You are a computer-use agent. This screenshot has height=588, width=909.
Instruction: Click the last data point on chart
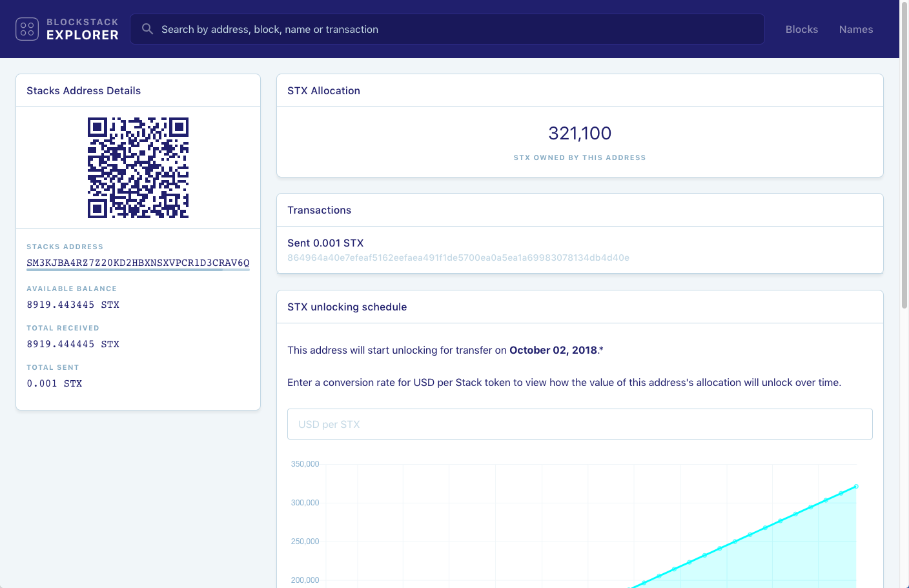pos(856,487)
